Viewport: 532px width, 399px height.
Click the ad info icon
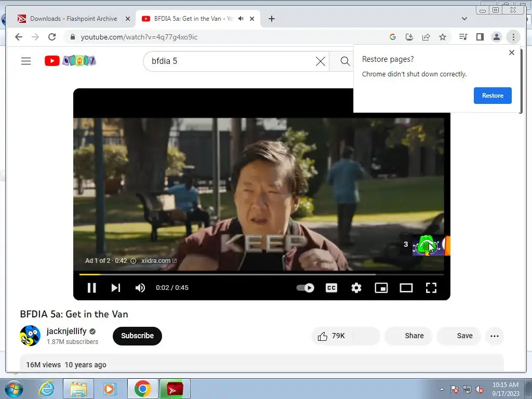pos(134,261)
